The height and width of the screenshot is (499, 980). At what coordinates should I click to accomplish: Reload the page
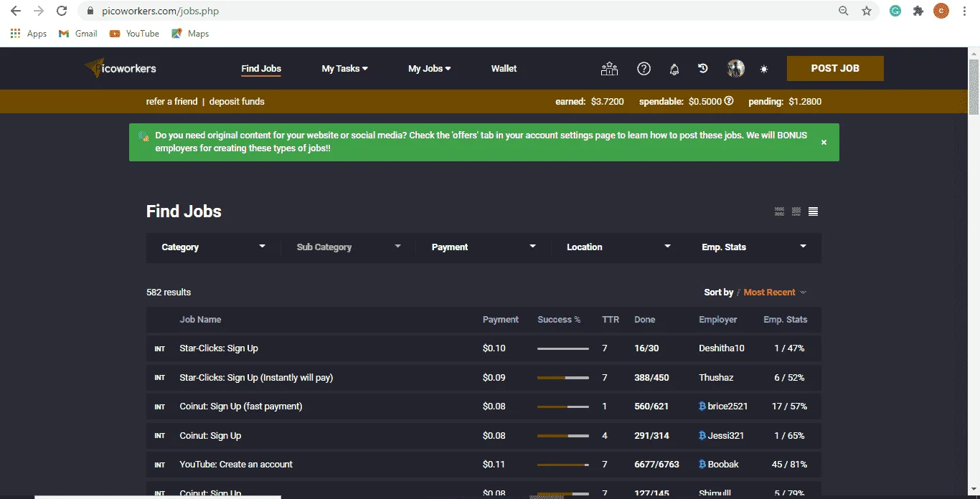point(62,11)
